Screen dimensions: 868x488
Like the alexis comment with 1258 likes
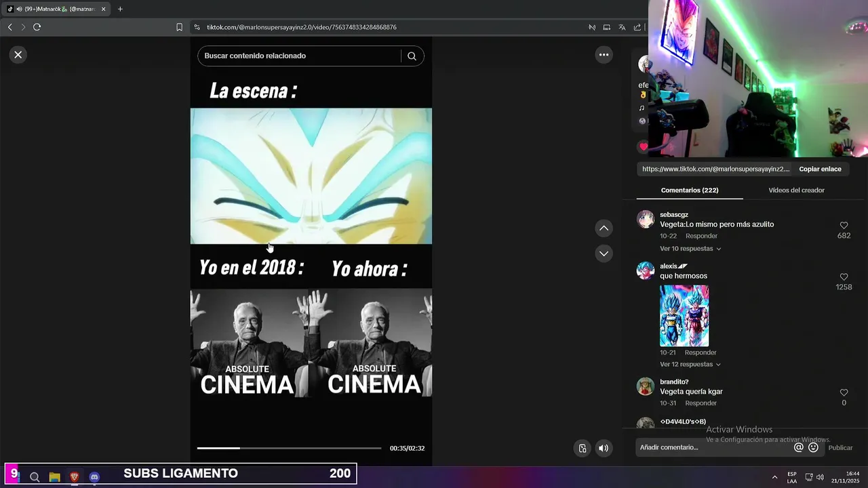point(844,277)
